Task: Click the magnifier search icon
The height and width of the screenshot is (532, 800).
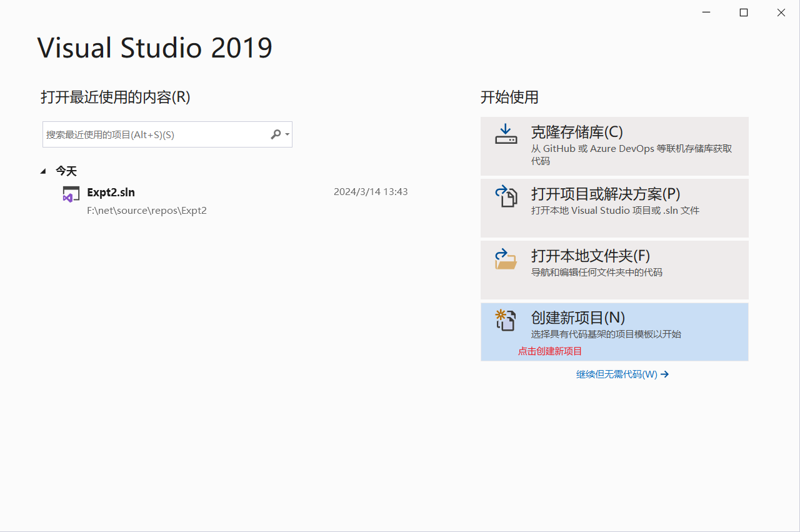Action: click(275, 134)
